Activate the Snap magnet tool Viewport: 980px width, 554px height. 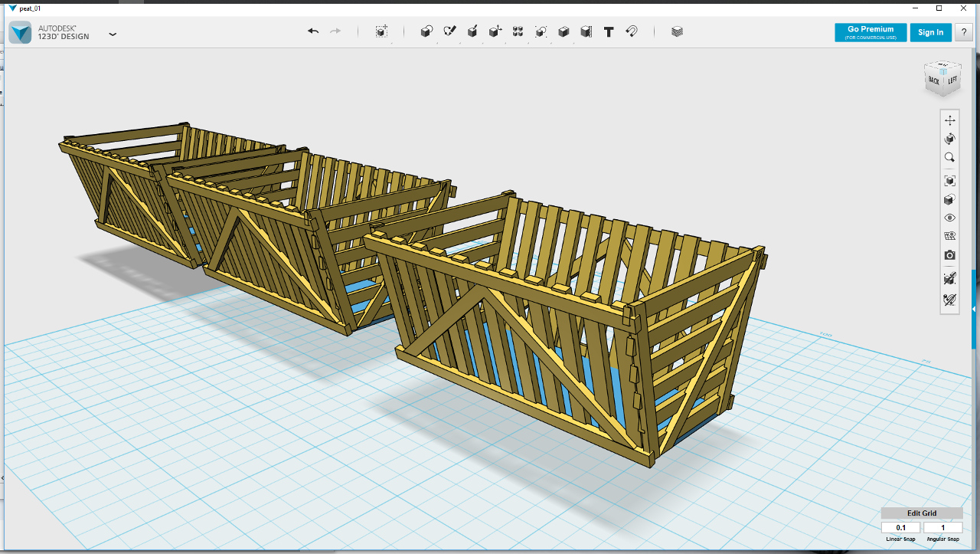pyautogui.click(x=632, y=31)
